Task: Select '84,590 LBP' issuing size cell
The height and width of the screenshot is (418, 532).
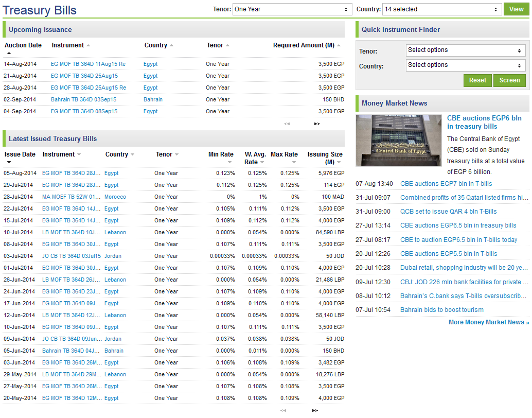Action: (x=330, y=233)
